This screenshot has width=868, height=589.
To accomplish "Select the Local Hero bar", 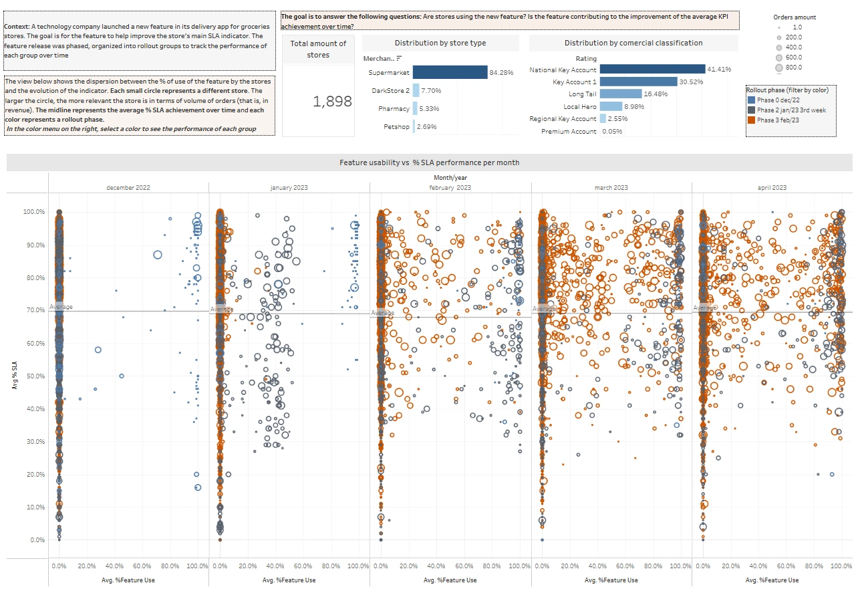I will tap(611, 106).
